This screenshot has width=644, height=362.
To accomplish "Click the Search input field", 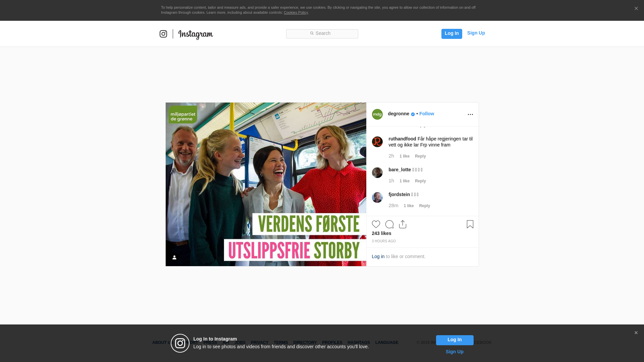I will pyautogui.click(x=322, y=34).
